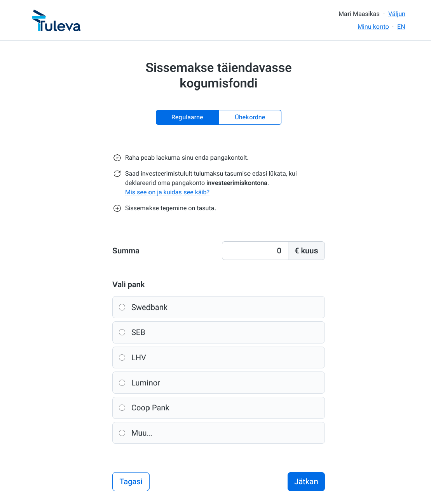Switch to the Regulaarne tab
This screenshot has width=431, height=504.
click(187, 117)
